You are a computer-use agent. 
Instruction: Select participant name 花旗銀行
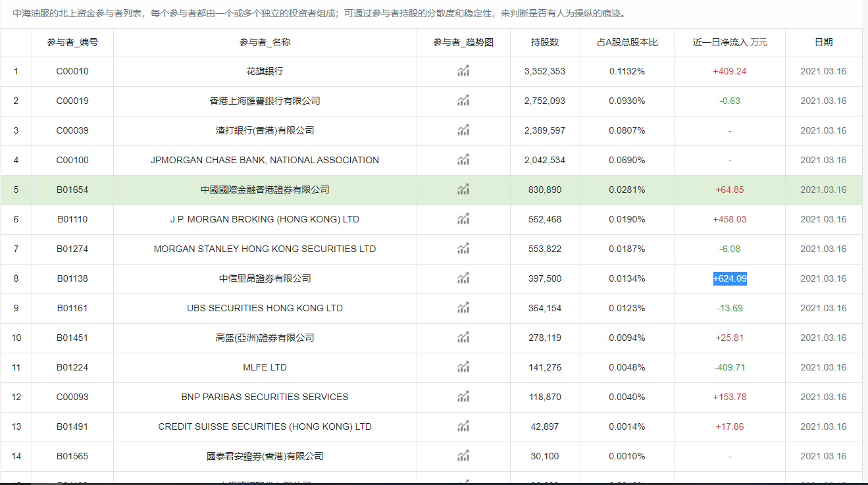pos(265,71)
